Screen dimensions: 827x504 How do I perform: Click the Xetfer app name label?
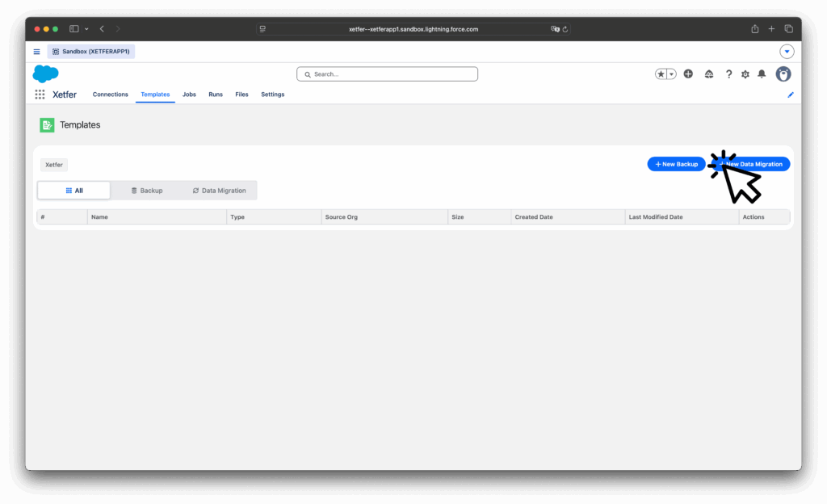[x=65, y=94]
